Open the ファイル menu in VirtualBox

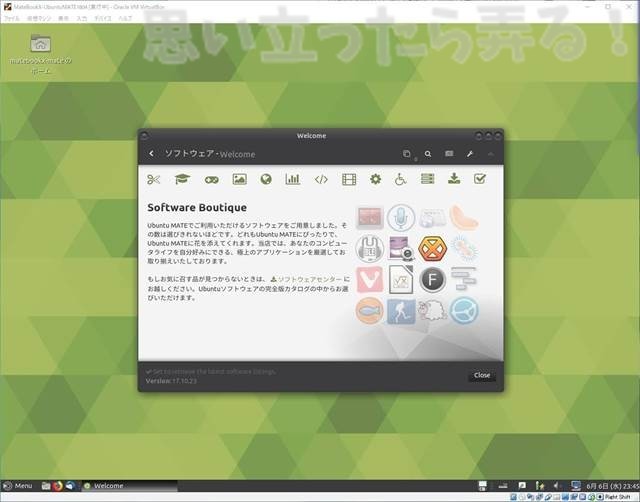(11, 18)
